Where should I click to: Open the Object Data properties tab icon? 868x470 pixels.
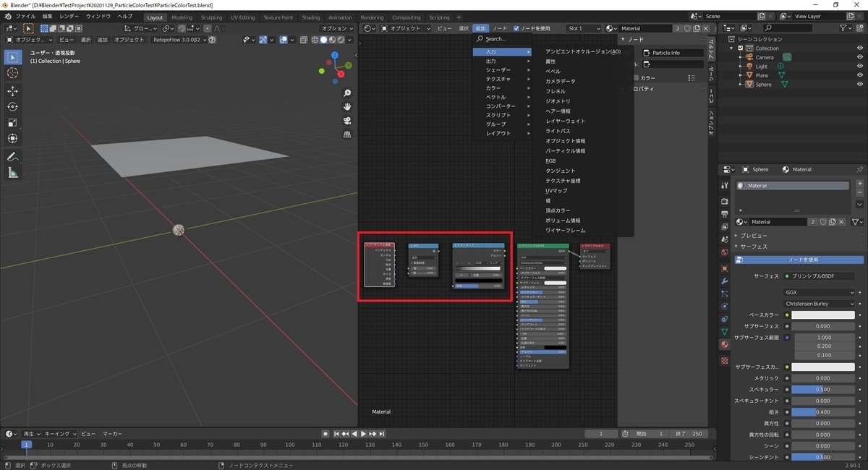[x=725, y=331]
